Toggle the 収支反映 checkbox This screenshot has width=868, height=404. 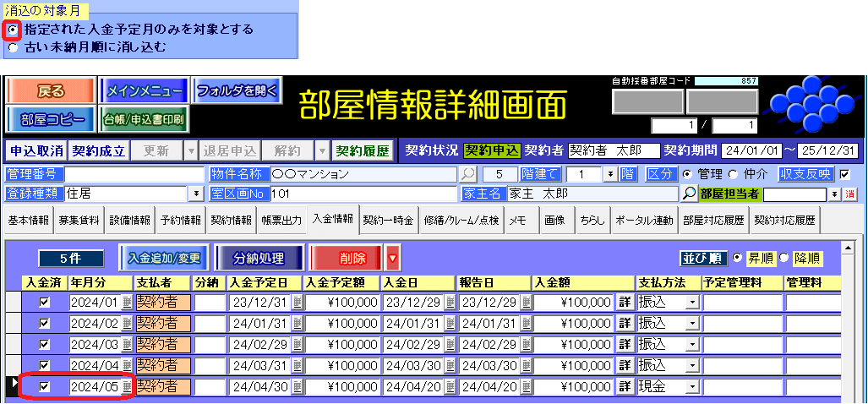[843, 174]
